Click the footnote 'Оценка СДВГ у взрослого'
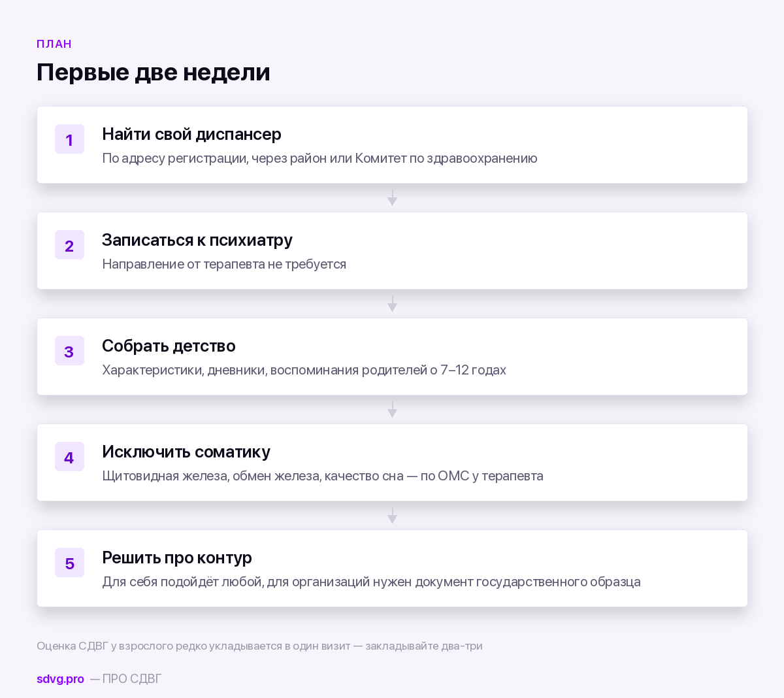Viewport: 784px width, 698px height. (x=259, y=646)
